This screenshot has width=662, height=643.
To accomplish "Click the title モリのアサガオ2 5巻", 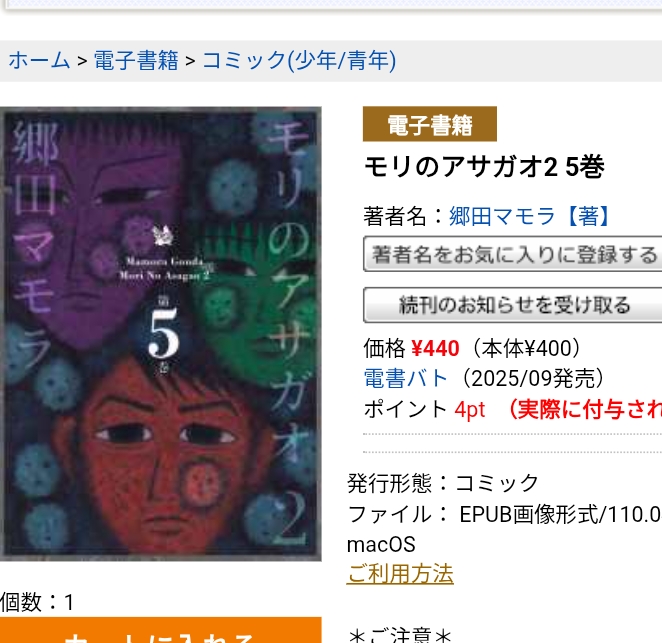I will point(484,166).
